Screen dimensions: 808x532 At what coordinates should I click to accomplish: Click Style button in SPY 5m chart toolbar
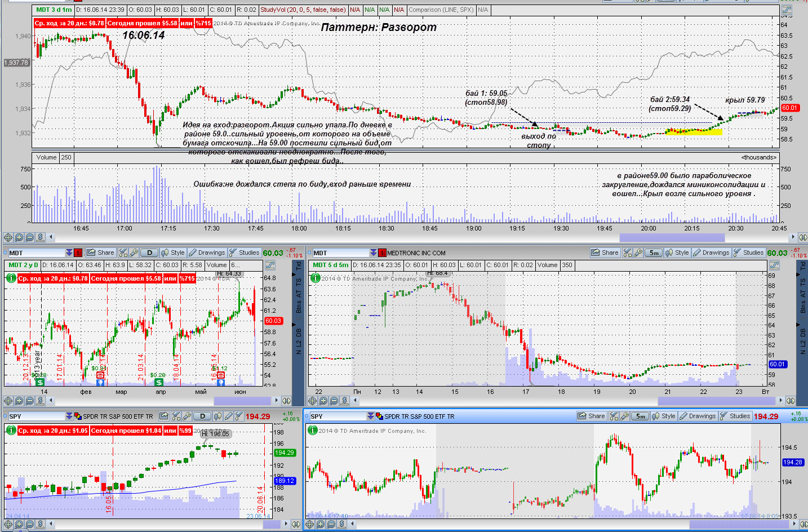click(664, 416)
